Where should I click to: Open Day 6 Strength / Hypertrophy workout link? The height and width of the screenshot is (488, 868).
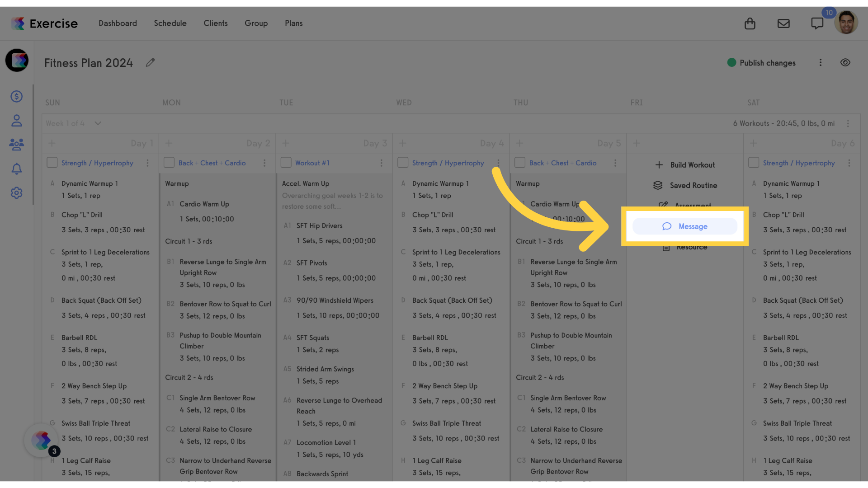tap(799, 163)
